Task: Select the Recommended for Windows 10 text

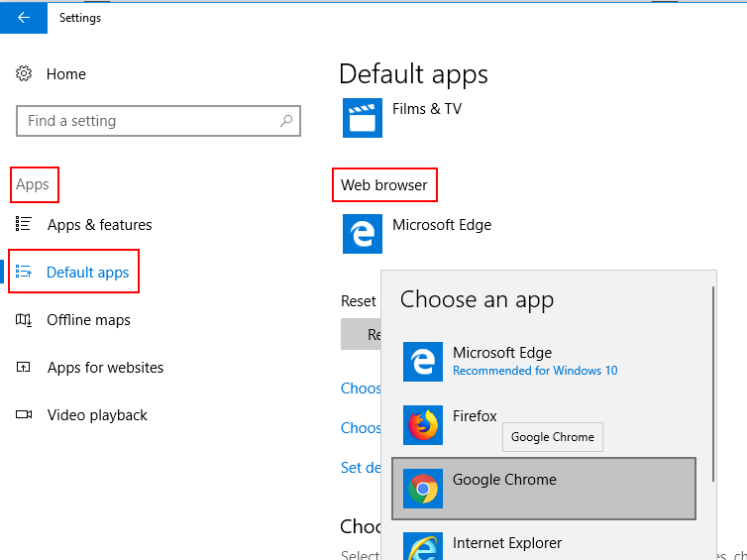Action: (x=535, y=371)
